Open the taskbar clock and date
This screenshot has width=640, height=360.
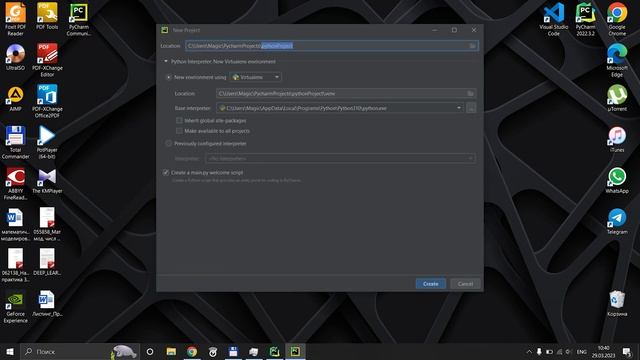604,351
